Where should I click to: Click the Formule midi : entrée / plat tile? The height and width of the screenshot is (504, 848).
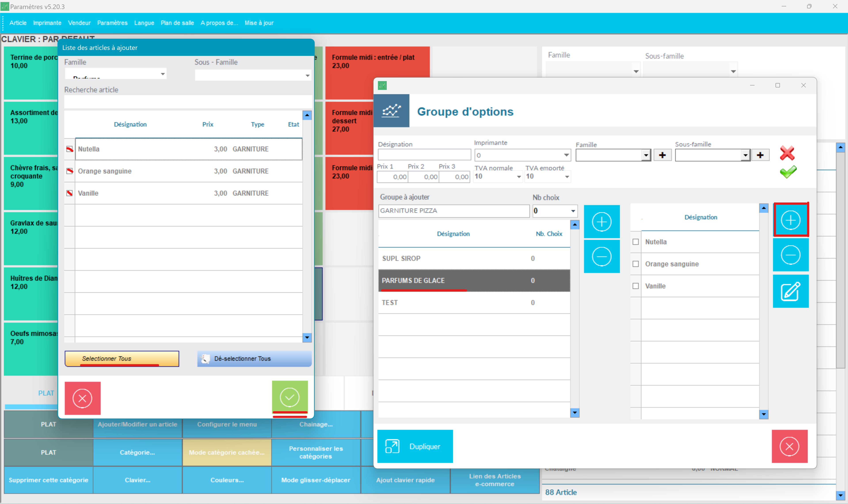[377, 73]
